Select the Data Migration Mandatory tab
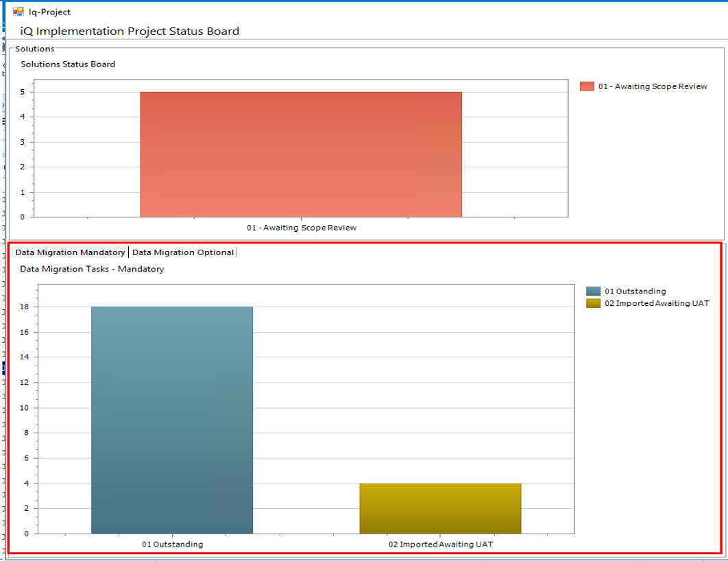This screenshot has height=561, width=728. pos(69,252)
